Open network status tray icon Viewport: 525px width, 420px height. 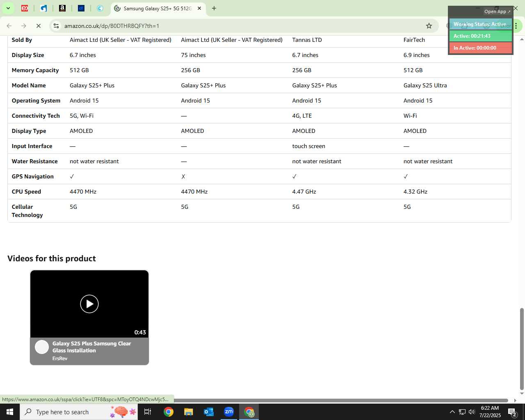pyautogui.click(x=462, y=412)
